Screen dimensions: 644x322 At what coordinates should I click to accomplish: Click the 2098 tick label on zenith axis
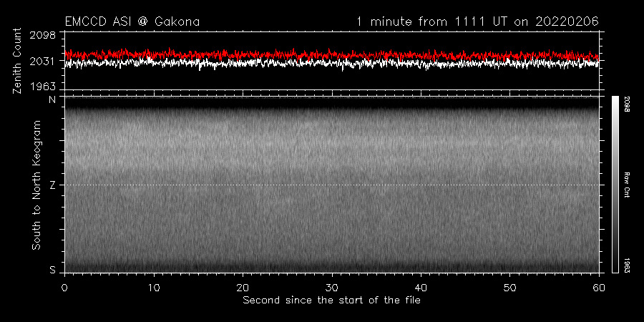click(43, 35)
